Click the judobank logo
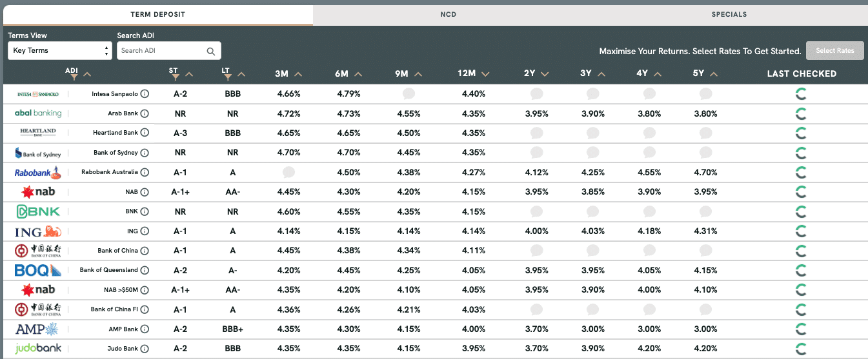868x359 pixels. point(38,349)
